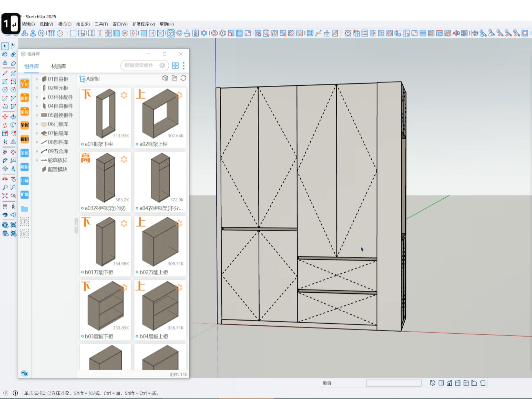
Task: Select the a03衣柜框架(分段) thumbnail
Action: click(105, 182)
